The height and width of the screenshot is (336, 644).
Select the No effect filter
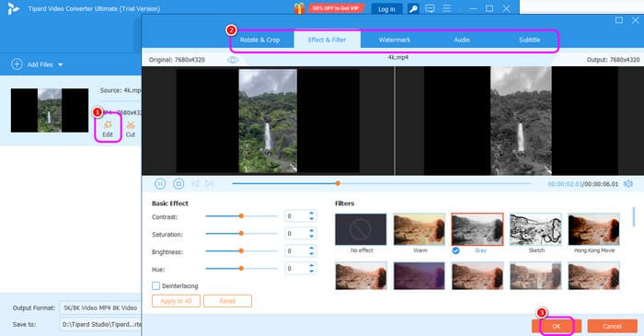361,229
